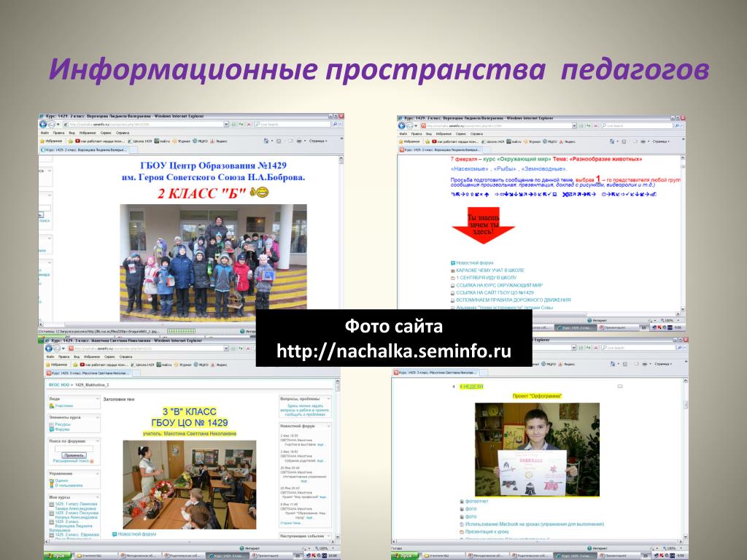This screenshot has height=560, width=747.
Task: Open фотоотчет link in bottom-right page
Action: click(476, 502)
